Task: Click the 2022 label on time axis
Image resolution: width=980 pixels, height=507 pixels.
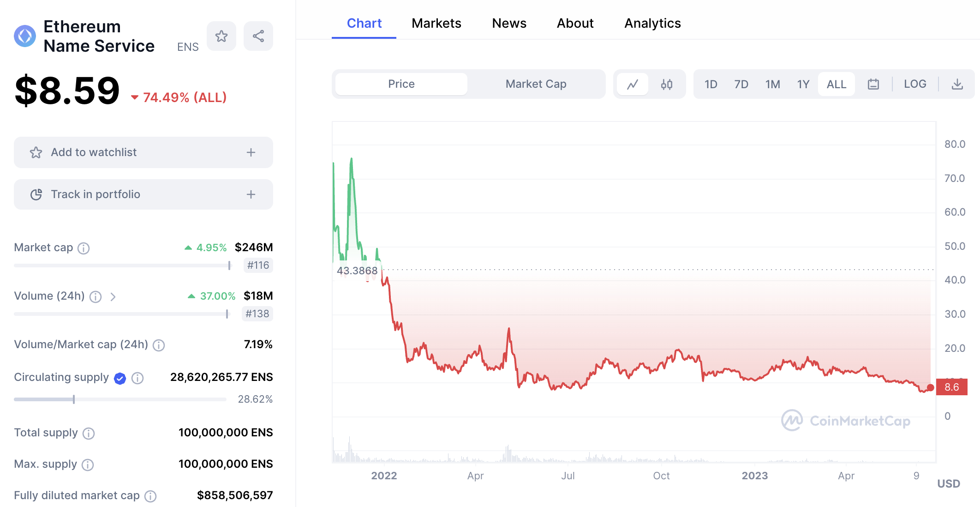Action: point(384,476)
